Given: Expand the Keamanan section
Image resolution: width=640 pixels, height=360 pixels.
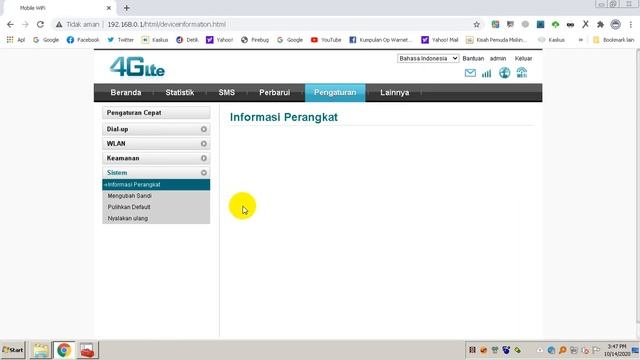Looking at the screenshot, I should tap(156, 158).
